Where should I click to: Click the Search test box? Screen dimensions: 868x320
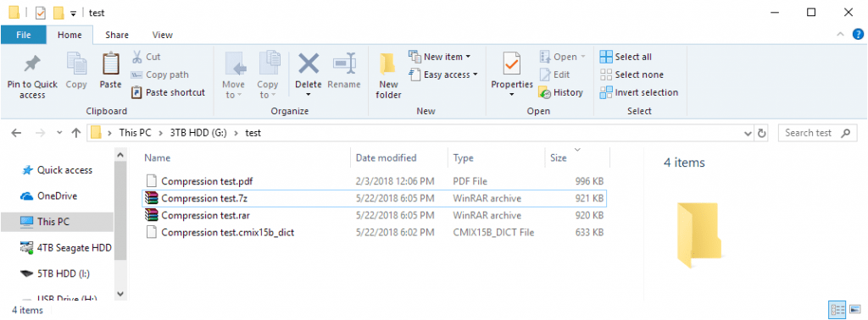[817, 133]
